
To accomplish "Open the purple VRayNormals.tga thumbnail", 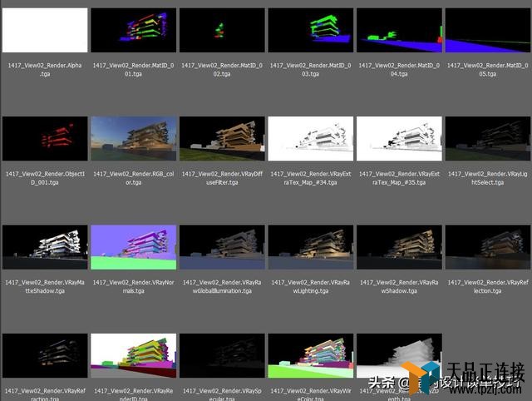I will 133,247.
